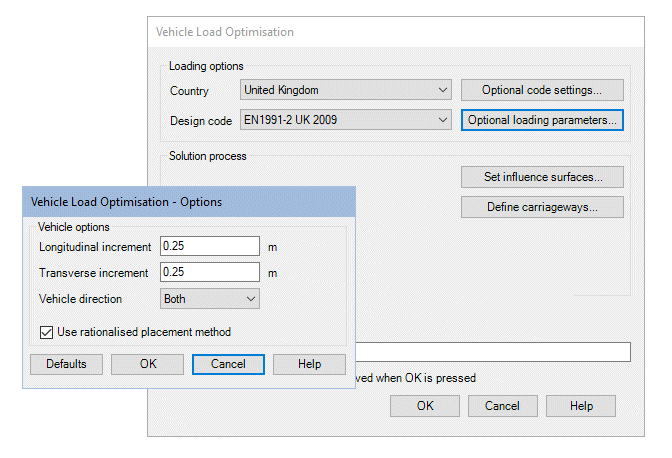Cancel the Options dialog
This screenshot has height=458, width=672.
(x=228, y=364)
